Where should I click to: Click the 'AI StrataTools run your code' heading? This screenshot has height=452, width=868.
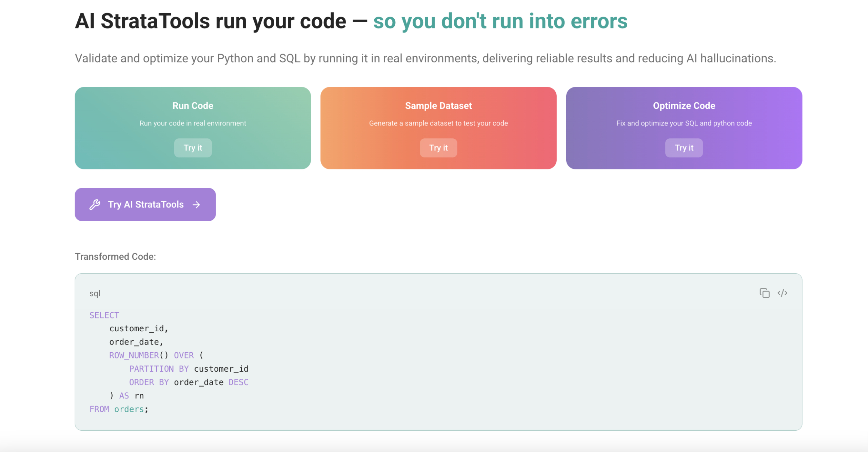click(211, 21)
